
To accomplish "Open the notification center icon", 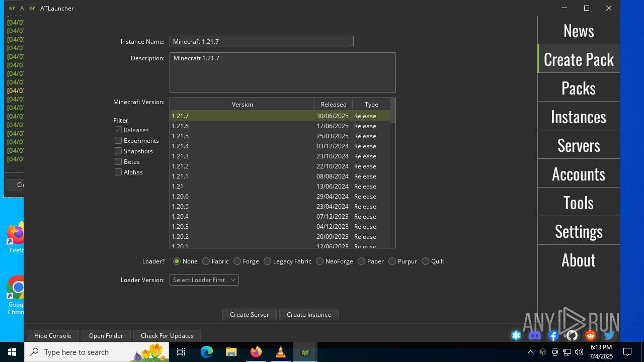I will [x=627, y=352].
